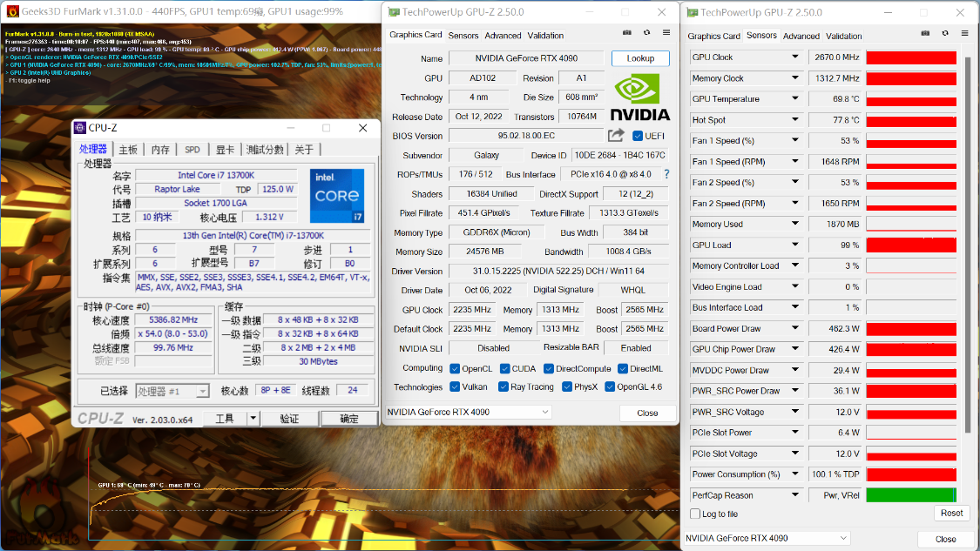Image resolution: width=980 pixels, height=551 pixels.
Task: Open the 内存 tab in CPU-Z
Action: tap(160, 150)
